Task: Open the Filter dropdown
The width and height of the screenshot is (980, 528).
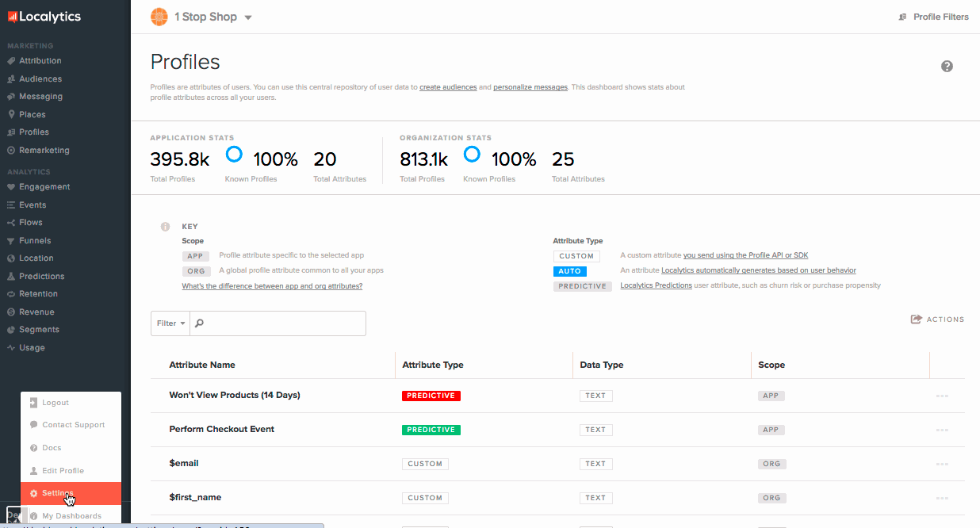Action: 170,323
